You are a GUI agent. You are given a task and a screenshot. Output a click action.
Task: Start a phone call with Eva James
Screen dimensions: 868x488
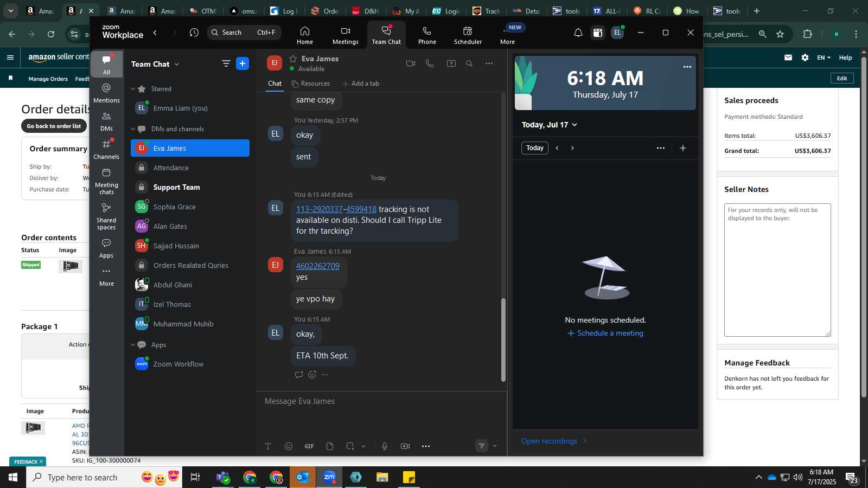[430, 63]
